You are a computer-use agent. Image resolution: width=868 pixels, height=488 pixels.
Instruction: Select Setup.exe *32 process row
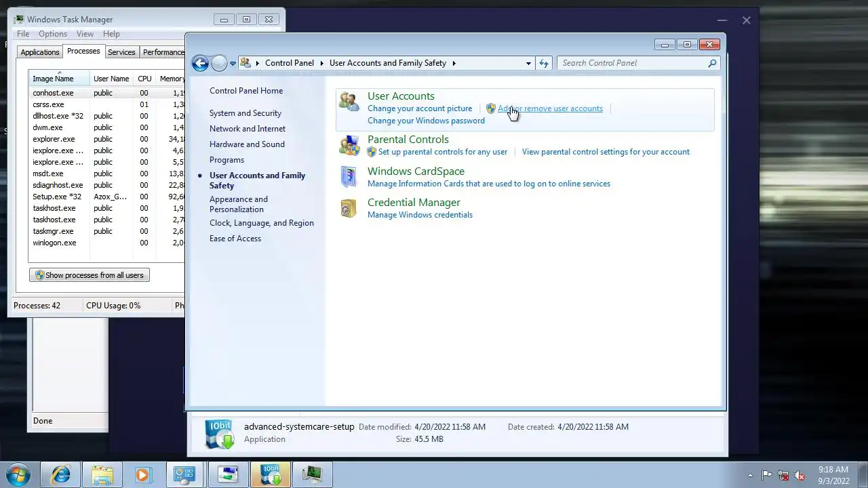click(x=106, y=197)
